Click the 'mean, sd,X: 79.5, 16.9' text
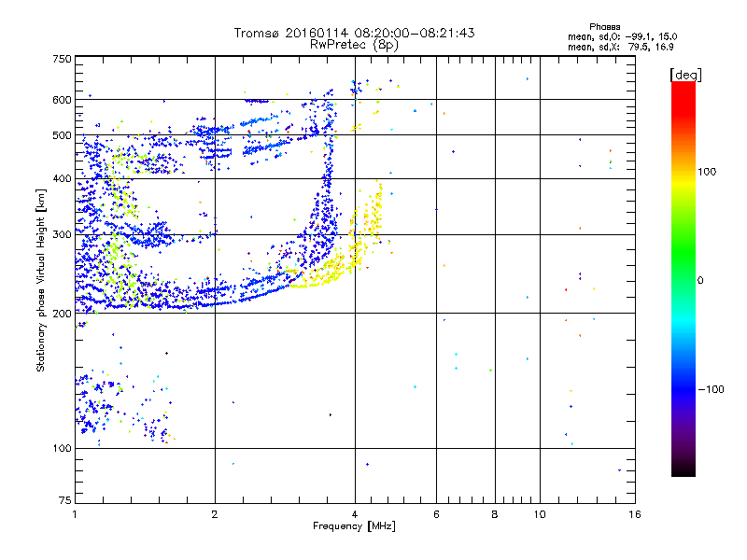This screenshot has height=560, width=747. pyautogui.click(x=620, y=47)
